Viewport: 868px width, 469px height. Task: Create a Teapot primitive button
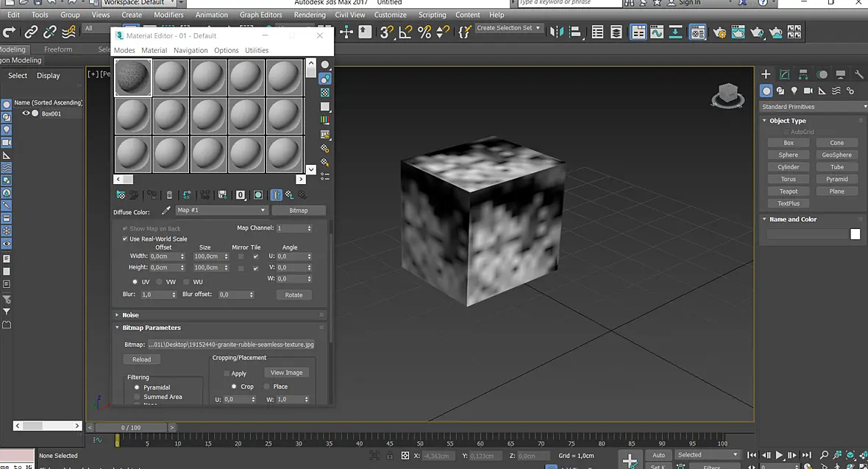pyautogui.click(x=789, y=191)
